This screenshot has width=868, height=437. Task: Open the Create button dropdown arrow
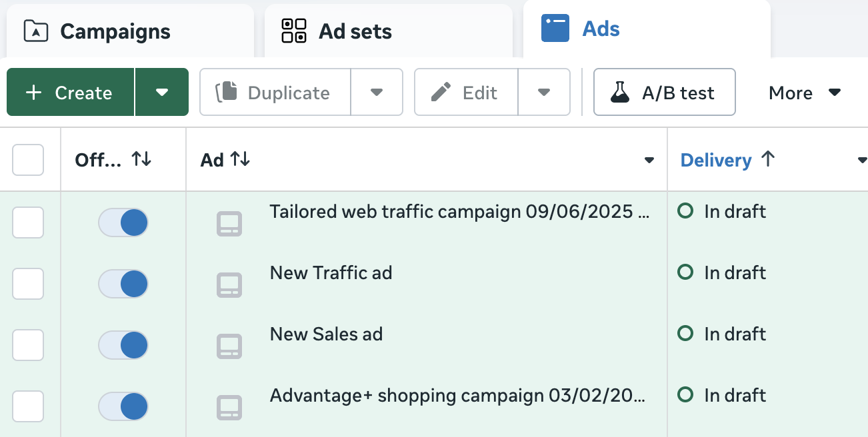[x=162, y=93]
